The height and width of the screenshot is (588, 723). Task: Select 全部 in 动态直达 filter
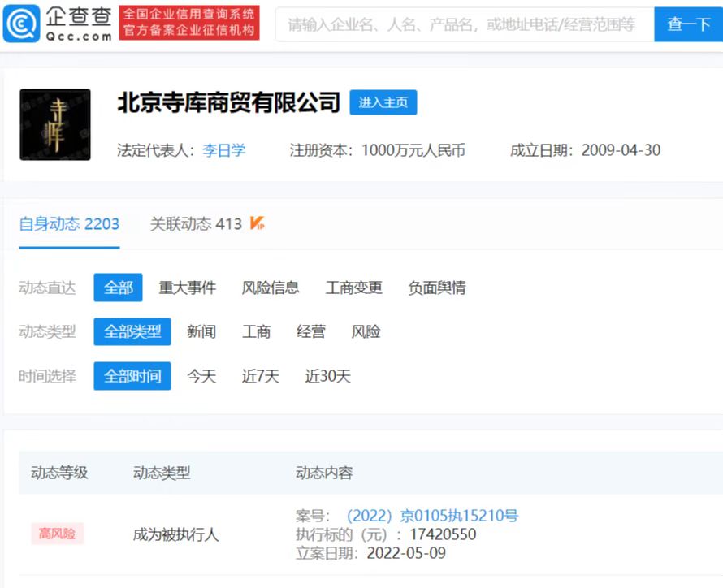[118, 288]
